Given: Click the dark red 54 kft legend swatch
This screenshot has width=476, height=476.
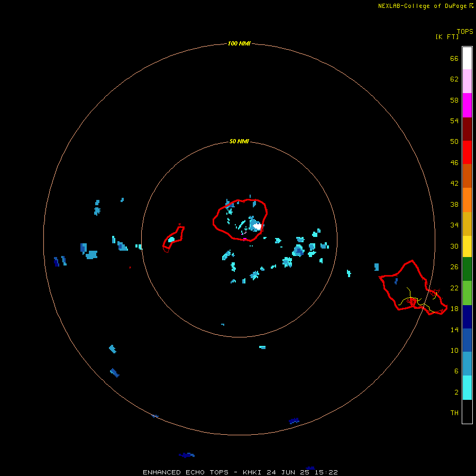Looking at the screenshot, I should pos(467,129).
